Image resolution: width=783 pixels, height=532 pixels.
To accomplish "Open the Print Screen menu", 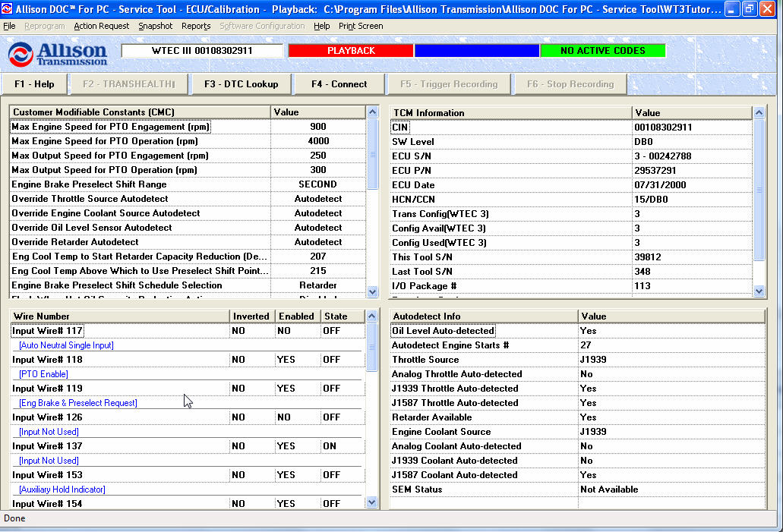I will 361,26.
